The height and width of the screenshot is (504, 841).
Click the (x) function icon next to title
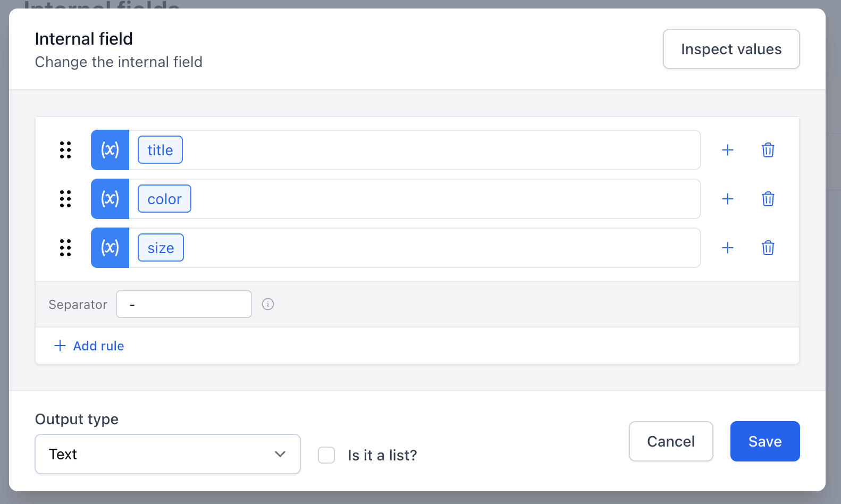click(x=110, y=150)
